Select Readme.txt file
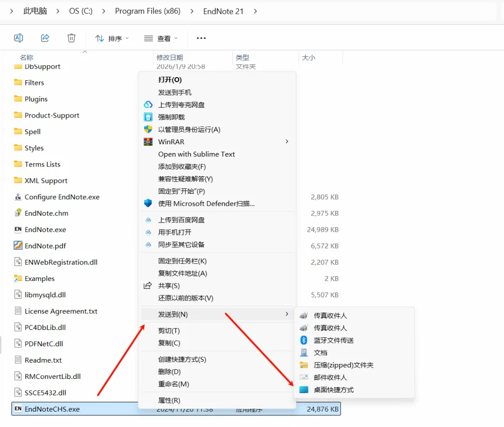The height and width of the screenshot is (427, 504). click(x=38, y=360)
